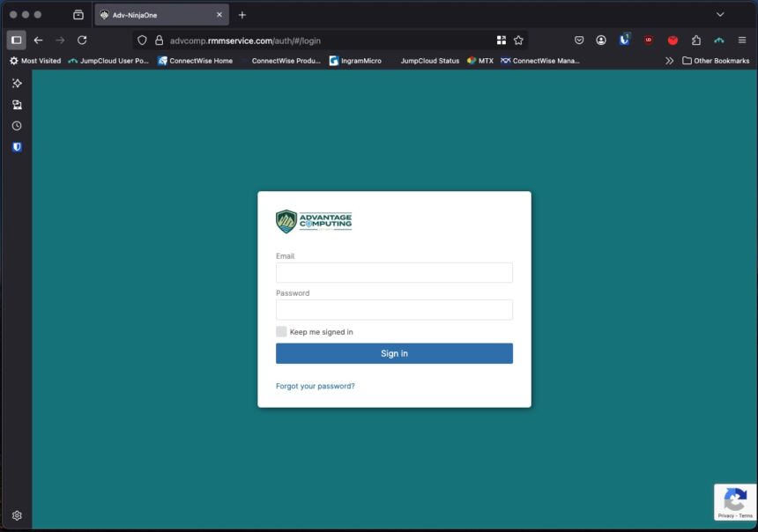Open the uBlock Origin extension

tap(649, 41)
